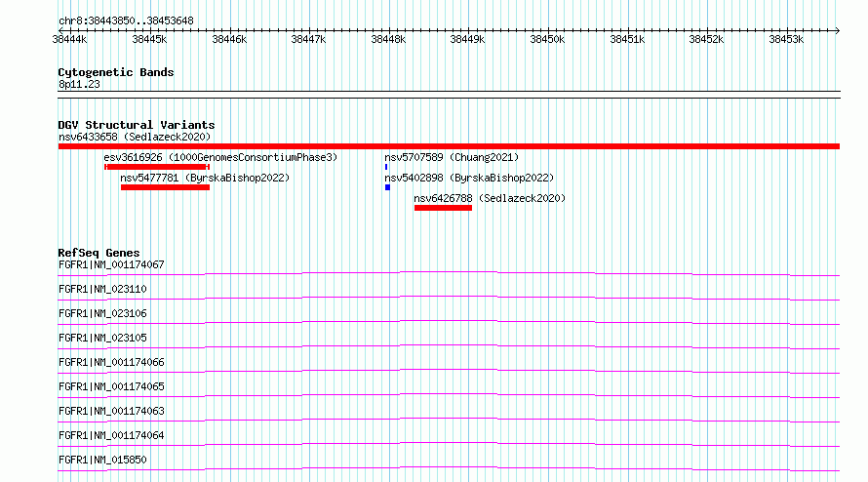Viewport: 868px width, 482px height.
Task: Click the 38446k ruler position
Action: 229,39
